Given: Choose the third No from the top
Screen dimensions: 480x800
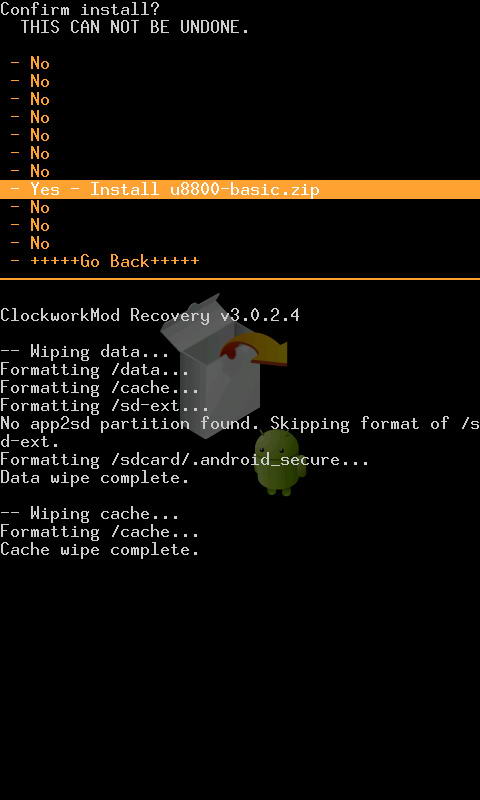Looking at the screenshot, I should point(30,99).
